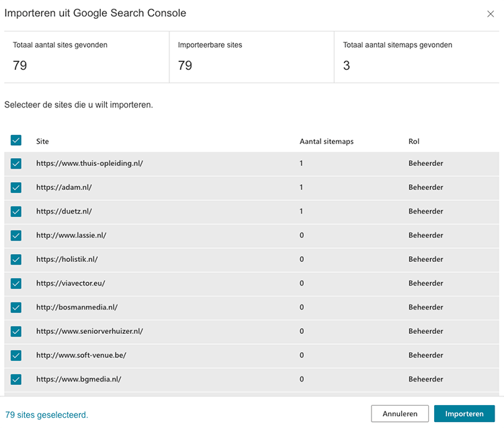
Task: Select the http://www.soft-venue.be/ URL text
Action: point(81,355)
